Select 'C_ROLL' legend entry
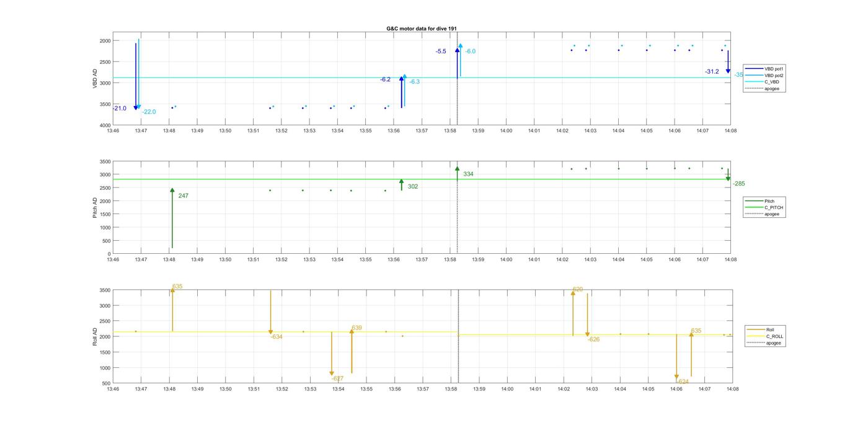This screenshot has width=868, height=430. (x=775, y=336)
